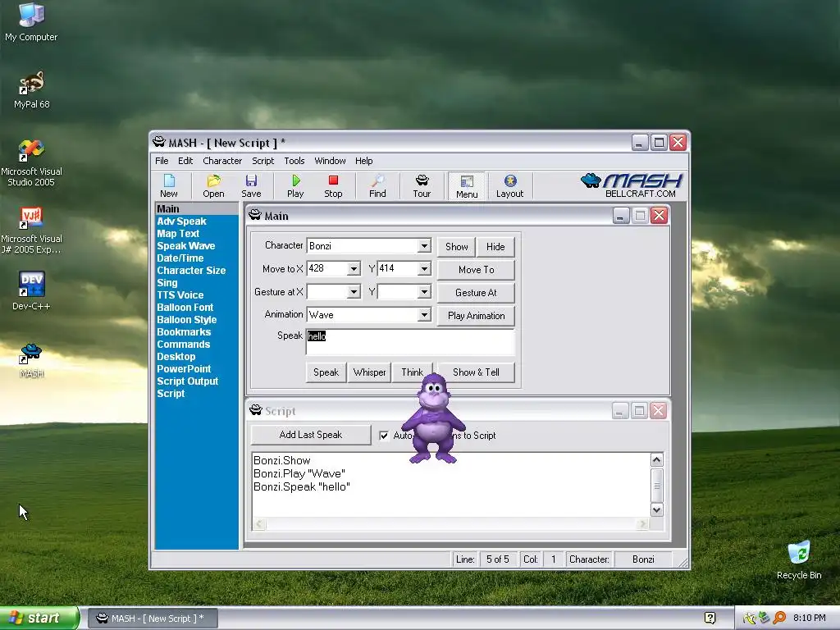840x630 pixels.
Task: Click the orange magnifier tray icon
Action: click(779, 619)
